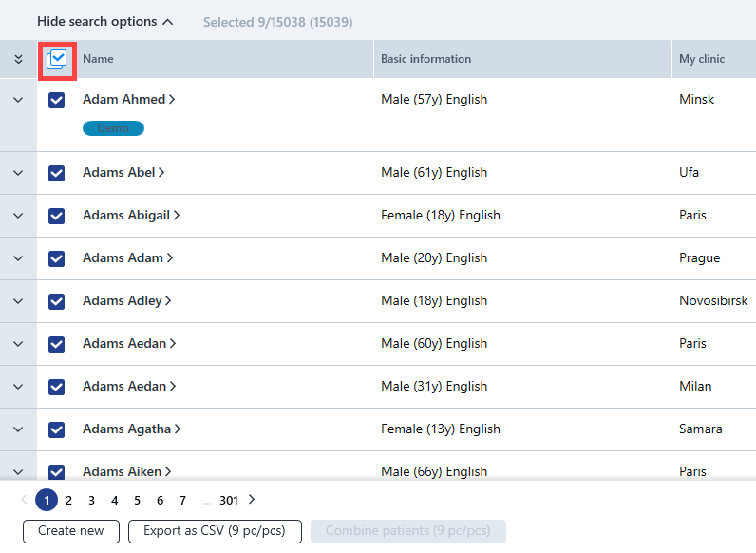Click 'Female (13y) English' cell

440,429
